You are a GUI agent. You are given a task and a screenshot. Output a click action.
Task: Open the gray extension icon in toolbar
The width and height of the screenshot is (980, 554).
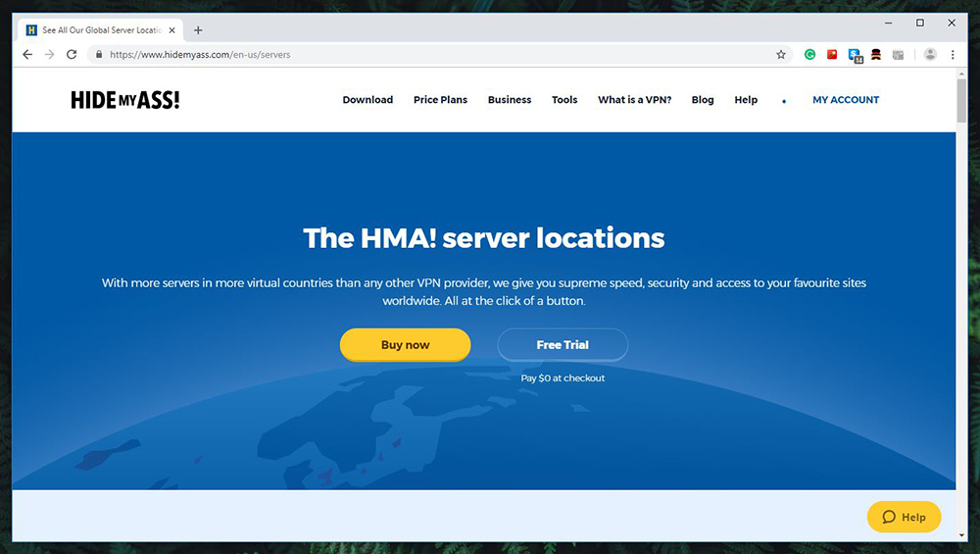point(898,55)
